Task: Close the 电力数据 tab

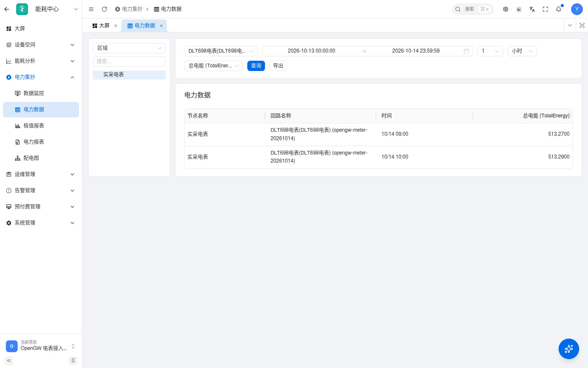Action: 161,26
